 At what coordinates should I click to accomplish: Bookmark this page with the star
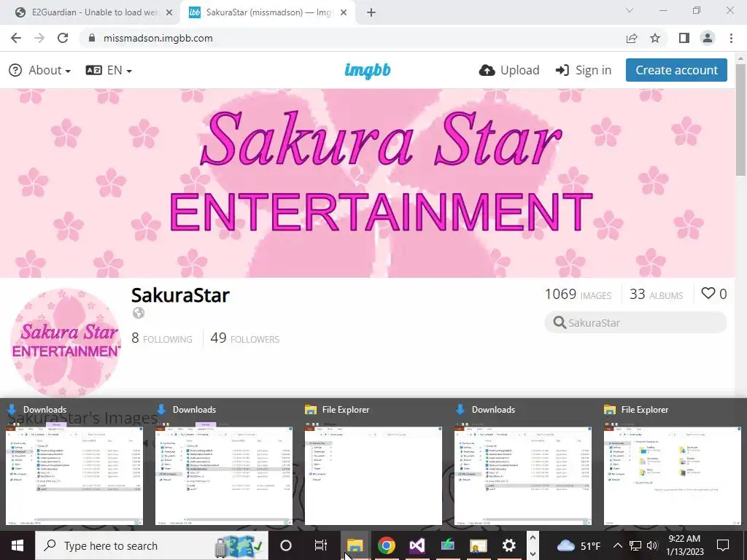pos(655,38)
